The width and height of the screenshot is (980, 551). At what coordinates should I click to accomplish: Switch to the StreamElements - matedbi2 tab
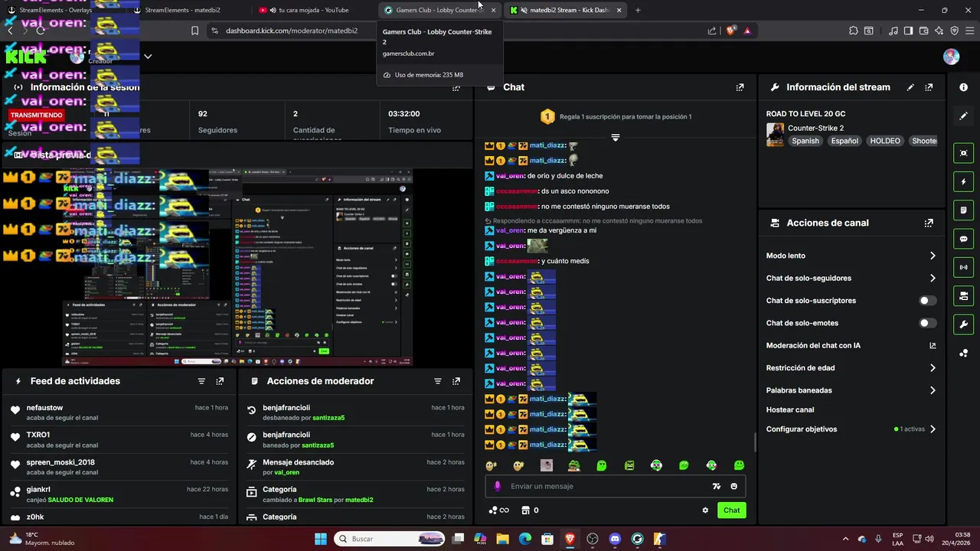tap(183, 10)
